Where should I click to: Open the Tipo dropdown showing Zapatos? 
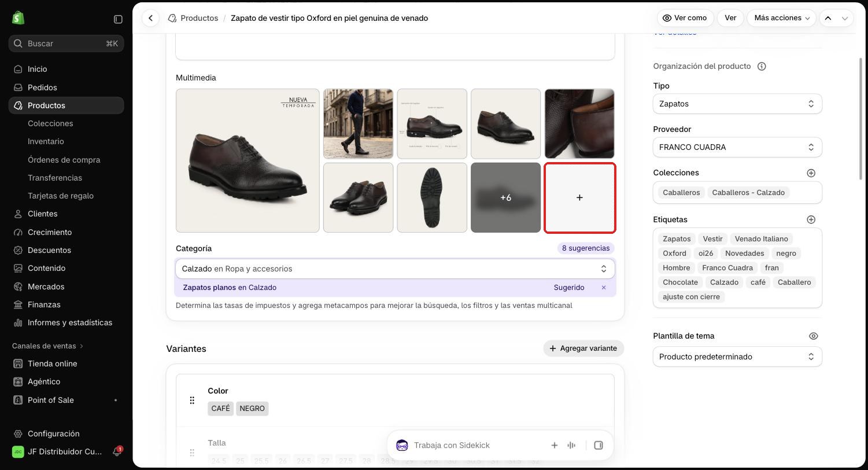[x=737, y=104]
